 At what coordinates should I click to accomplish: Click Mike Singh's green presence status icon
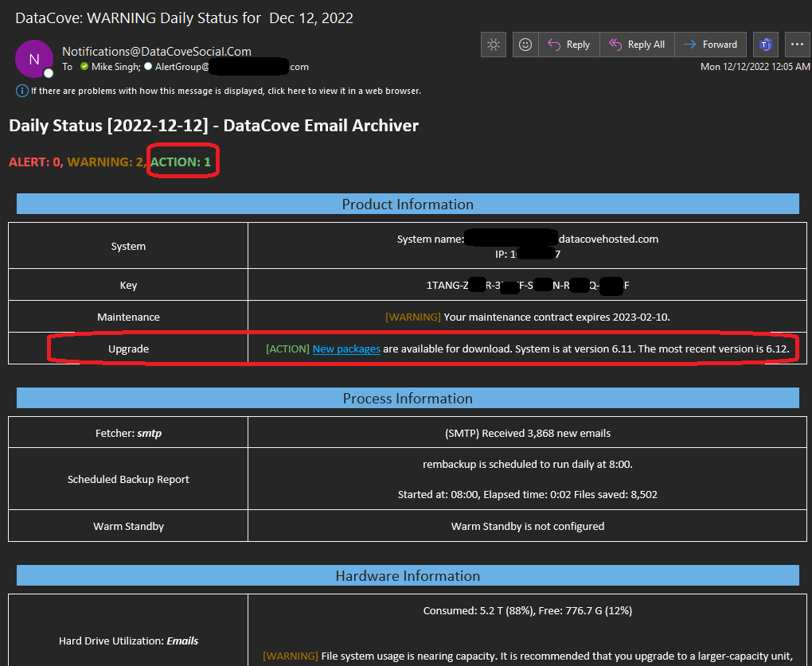[x=84, y=67]
